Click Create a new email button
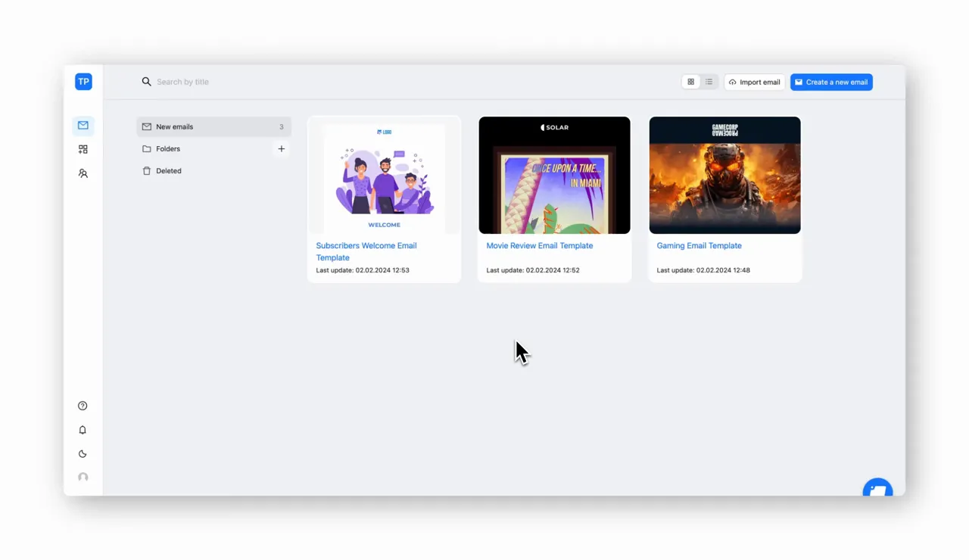 [x=831, y=82]
